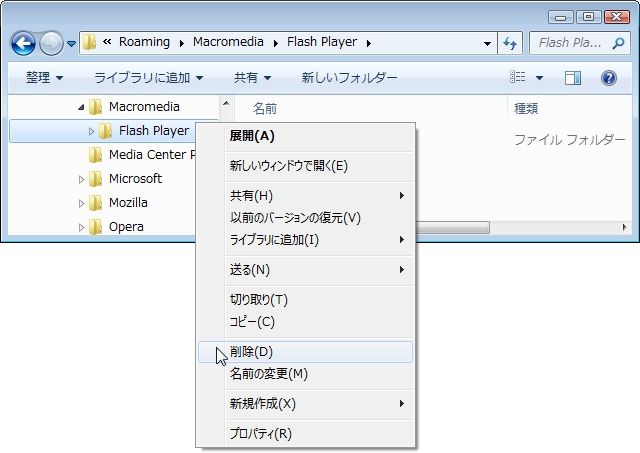Screen dimensions: 640x453
Task: Click the 種類 column header
Action: 526,108
